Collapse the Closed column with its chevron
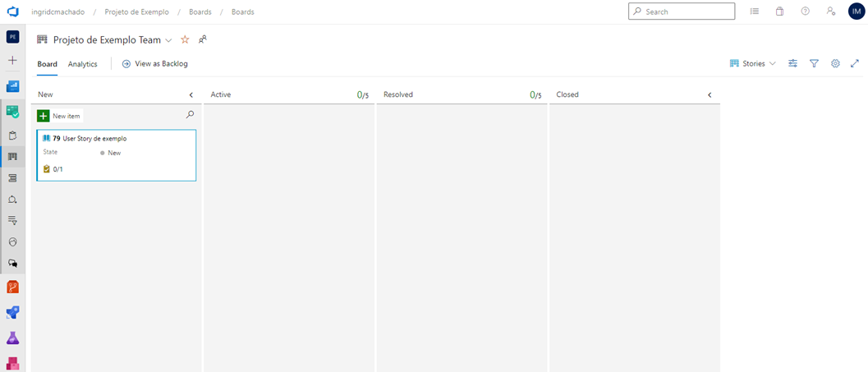Image resolution: width=868 pixels, height=372 pixels. tap(710, 95)
